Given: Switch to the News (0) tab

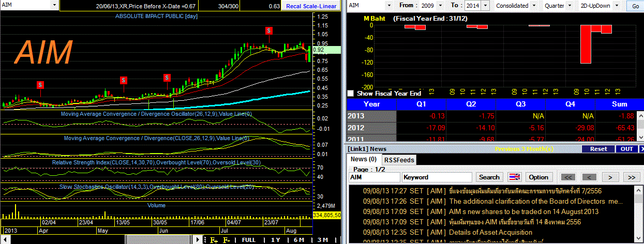Looking at the screenshot, I should pos(363,159).
